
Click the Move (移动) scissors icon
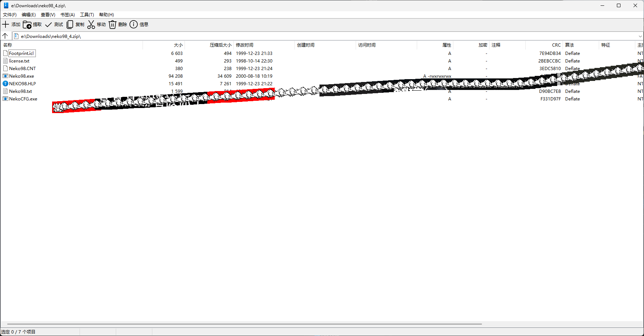tap(91, 25)
